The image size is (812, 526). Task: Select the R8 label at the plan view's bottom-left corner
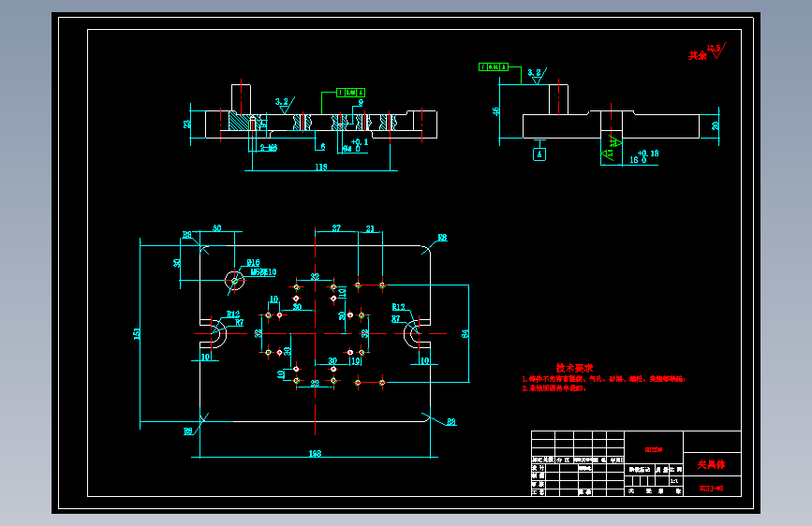188,431
